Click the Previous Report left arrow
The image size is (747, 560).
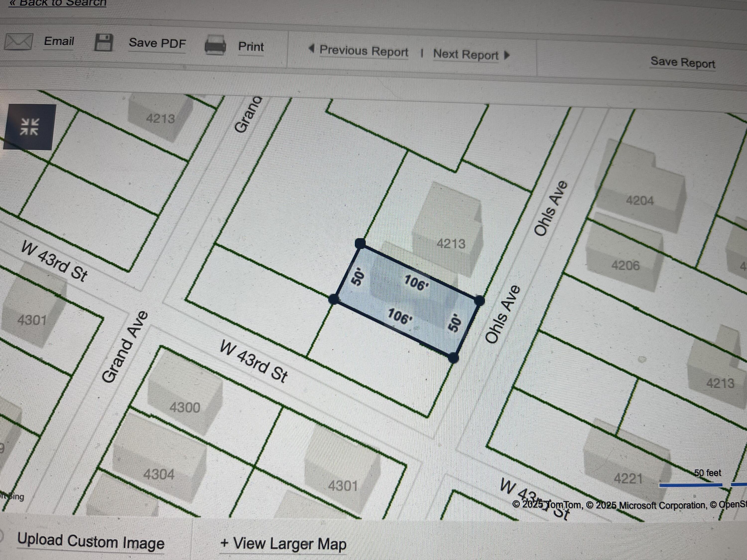(311, 49)
